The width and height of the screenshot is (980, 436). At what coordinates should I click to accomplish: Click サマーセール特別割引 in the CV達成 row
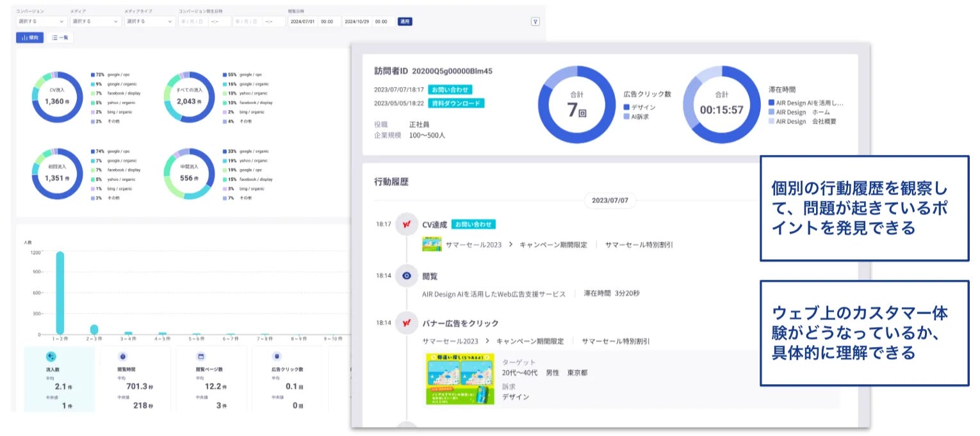(x=639, y=245)
